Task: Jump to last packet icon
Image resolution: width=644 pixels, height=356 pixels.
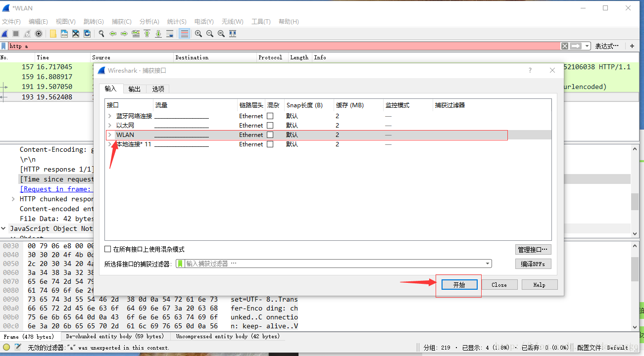Action: coord(158,34)
